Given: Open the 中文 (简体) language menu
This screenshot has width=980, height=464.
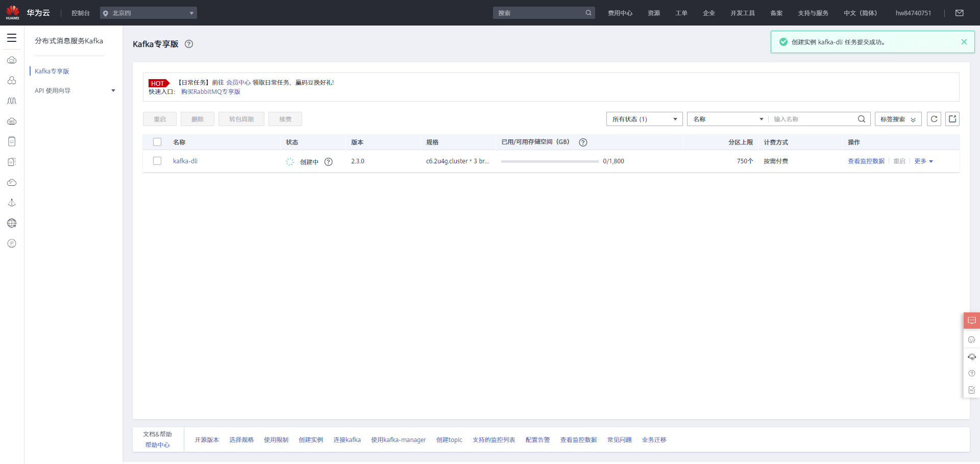Looking at the screenshot, I should (x=860, y=13).
